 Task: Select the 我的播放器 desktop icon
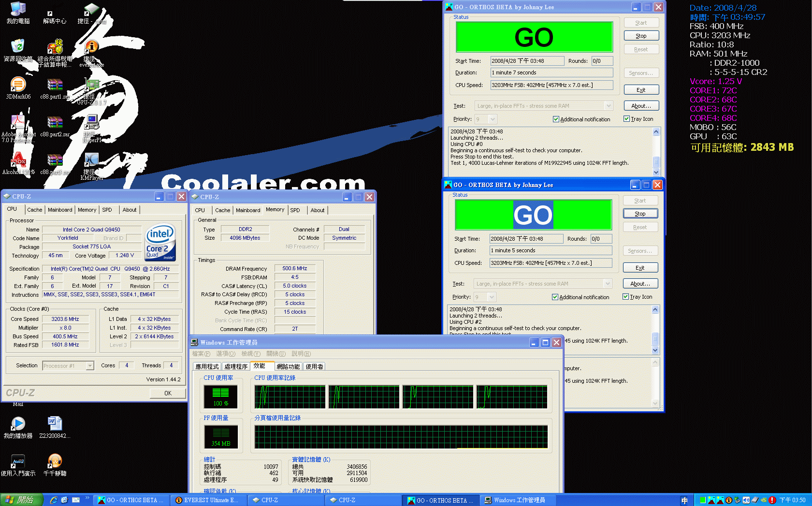tap(18, 427)
